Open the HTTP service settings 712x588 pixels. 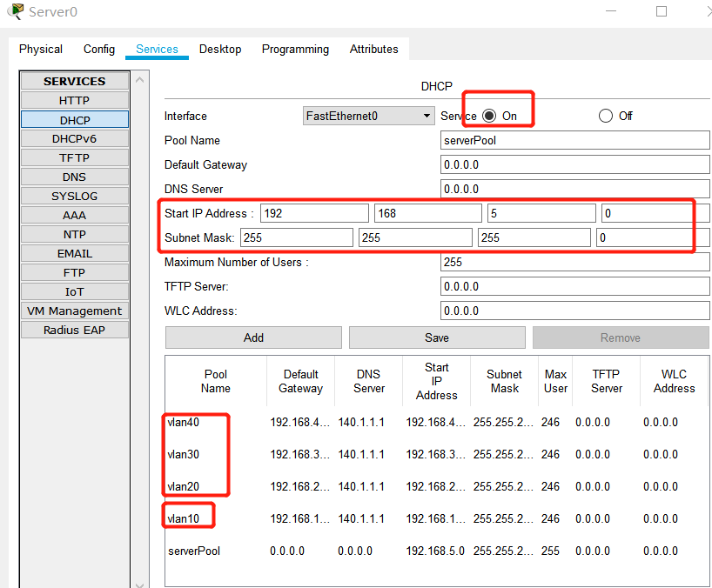tap(75, 100)
